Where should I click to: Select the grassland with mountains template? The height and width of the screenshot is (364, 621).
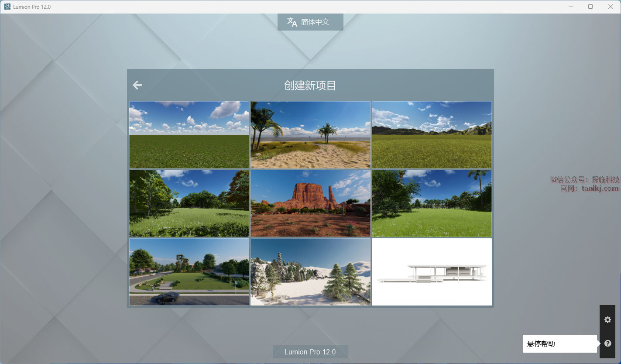(432, 135)
